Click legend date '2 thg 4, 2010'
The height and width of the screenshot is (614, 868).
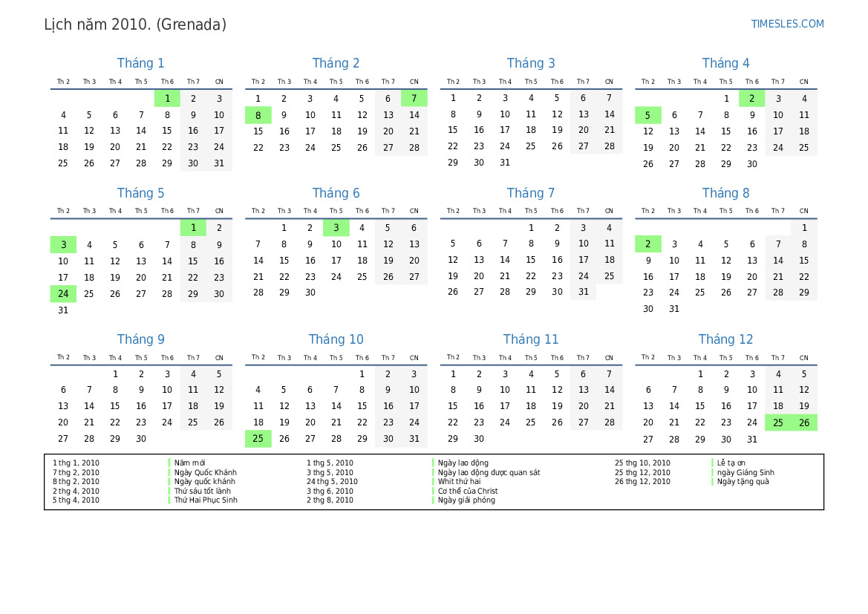click(x=76, y=491)
